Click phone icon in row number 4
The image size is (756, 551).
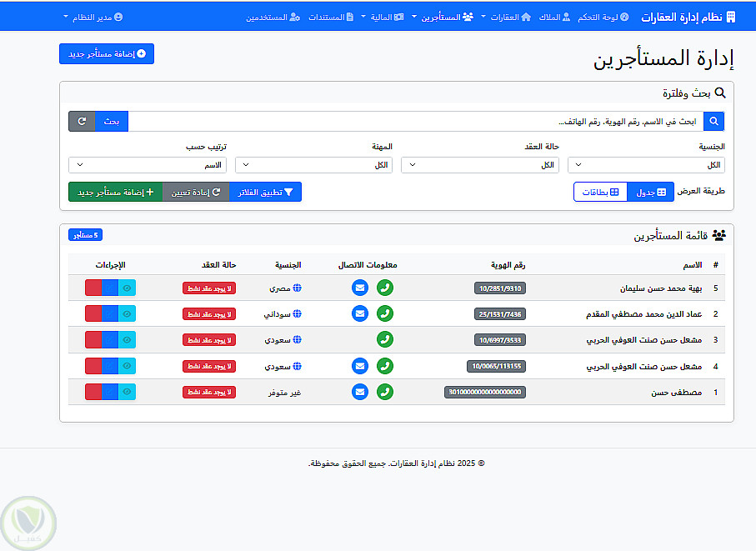385,366
